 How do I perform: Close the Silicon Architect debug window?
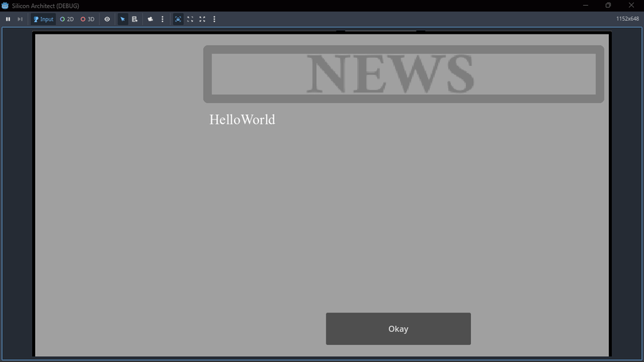631,5
